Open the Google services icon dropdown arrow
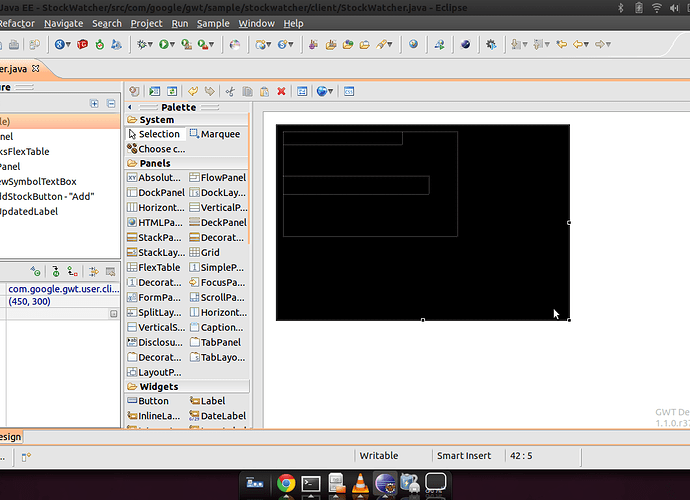 tap(68, 44)
